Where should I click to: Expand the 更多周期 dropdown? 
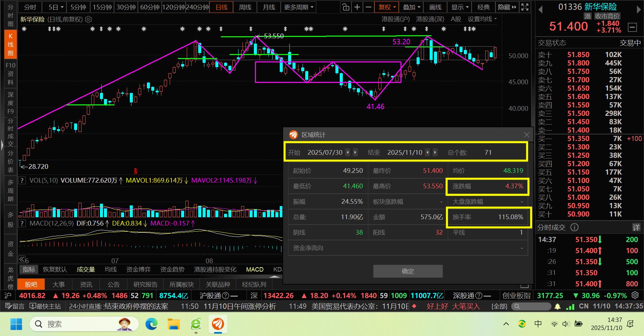pyautogui.click(x=299, y=7)
